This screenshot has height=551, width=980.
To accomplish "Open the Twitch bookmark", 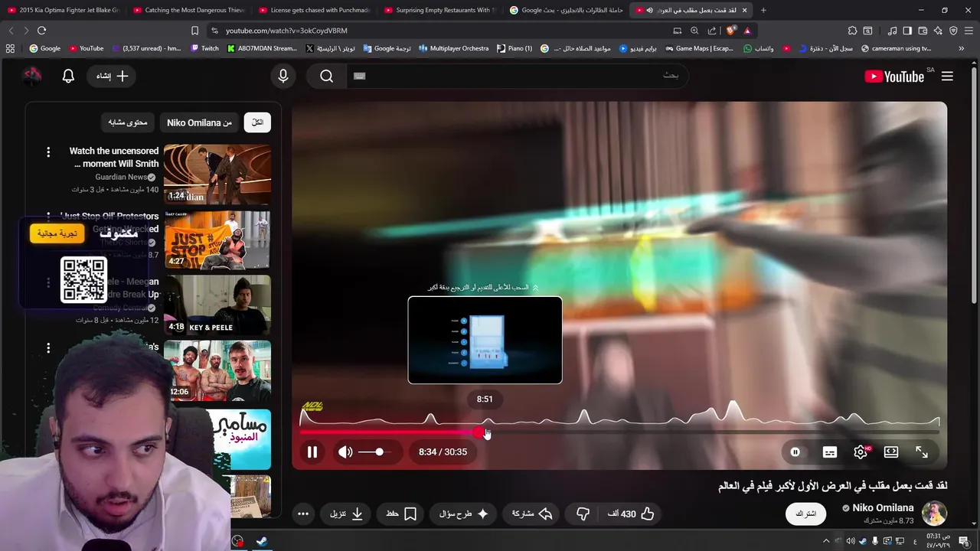I will coord(204,48).
